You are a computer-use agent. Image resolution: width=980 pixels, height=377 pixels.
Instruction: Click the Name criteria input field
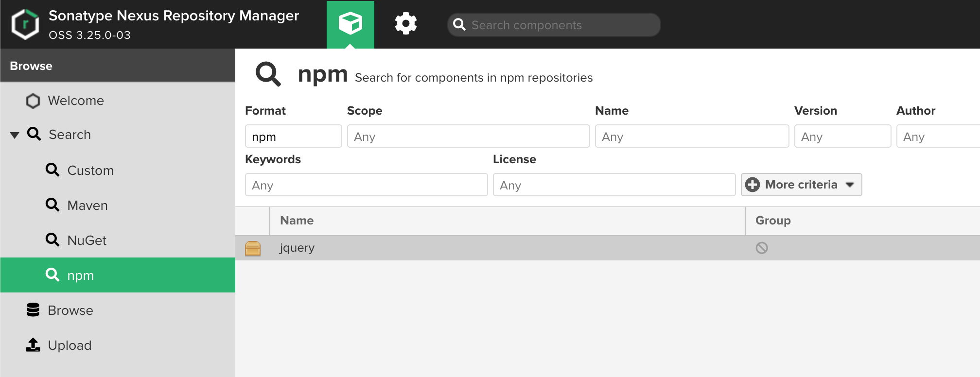(x=692, y=137)
